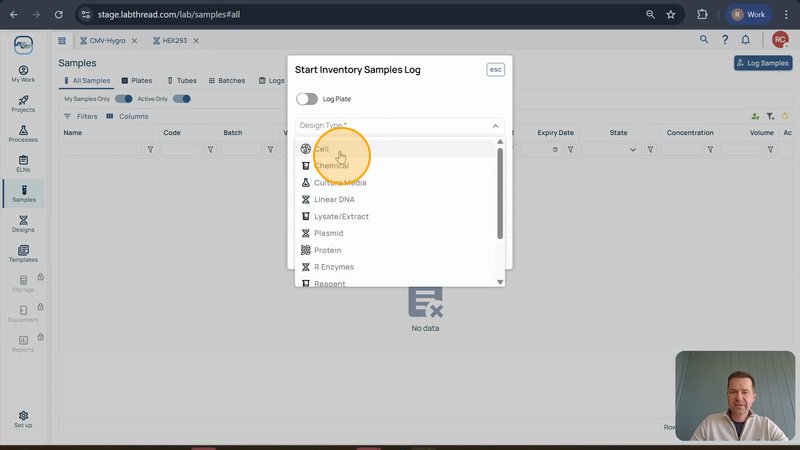The width and height of the screenshot is (800, 450).
Task: Select R Enzymes design type
Action: 395,266
